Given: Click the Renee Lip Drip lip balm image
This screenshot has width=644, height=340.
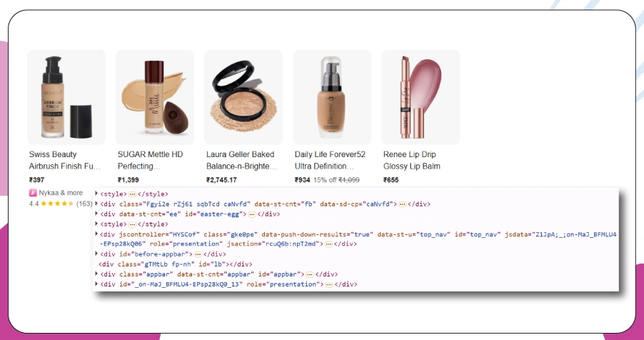Looking at the screenshot, I should click(421, 97).
